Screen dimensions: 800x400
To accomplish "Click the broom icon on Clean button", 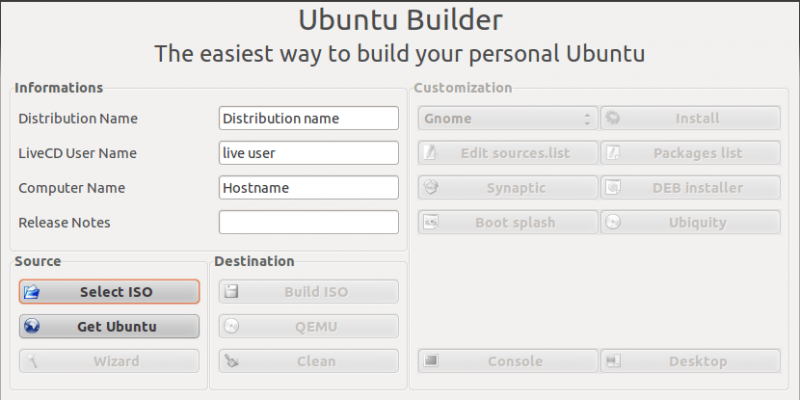I will (232, 361).
